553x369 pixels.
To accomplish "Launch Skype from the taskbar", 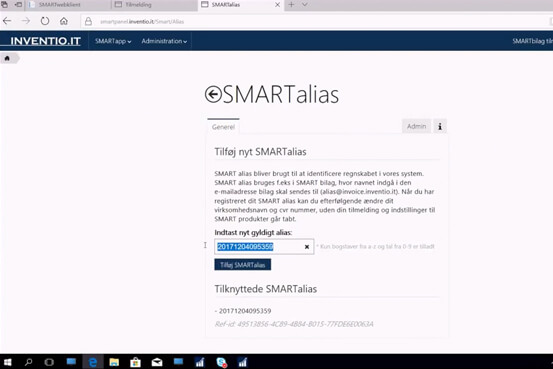I will (221, 362).
